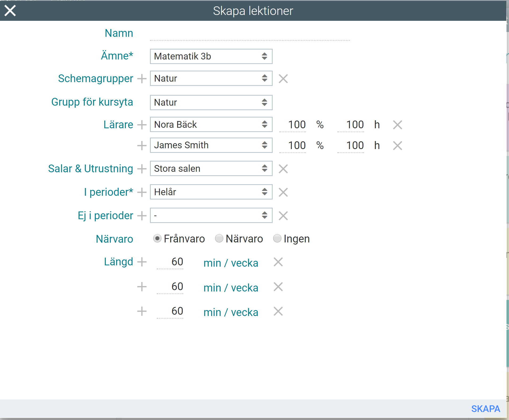Remove the Stora salen room entry

pyautogui.click(x=283, y=169)
